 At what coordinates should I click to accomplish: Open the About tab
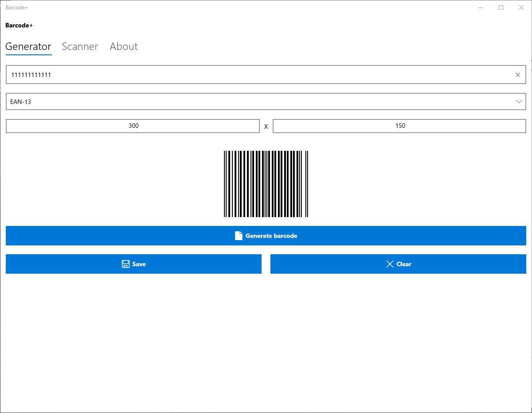[x=123, y=46]
